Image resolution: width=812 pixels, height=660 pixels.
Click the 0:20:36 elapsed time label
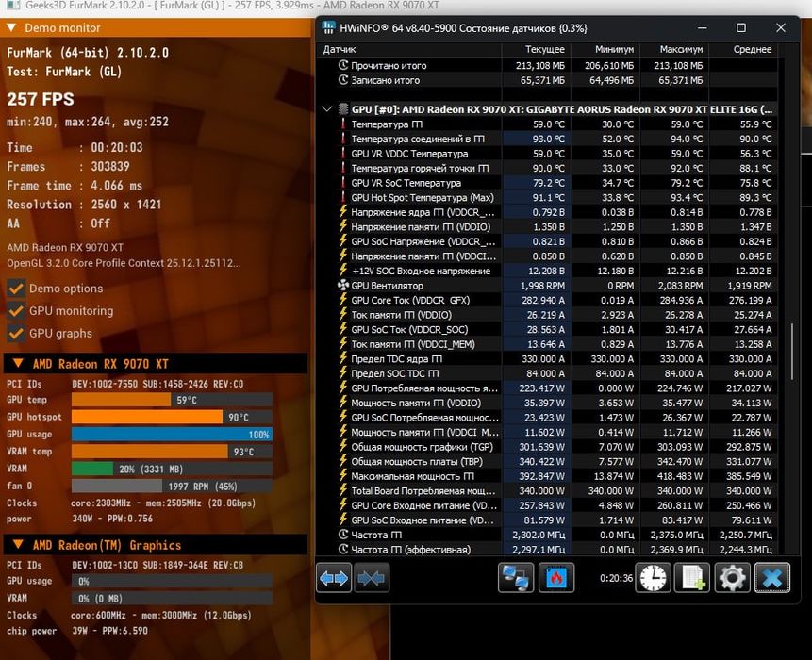coord(616,578)
